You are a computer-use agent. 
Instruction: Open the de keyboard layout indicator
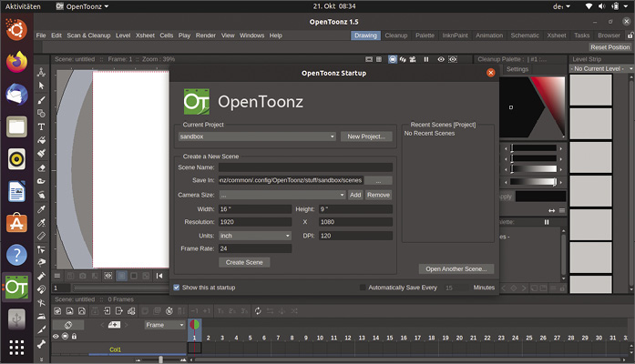point(561,6)
